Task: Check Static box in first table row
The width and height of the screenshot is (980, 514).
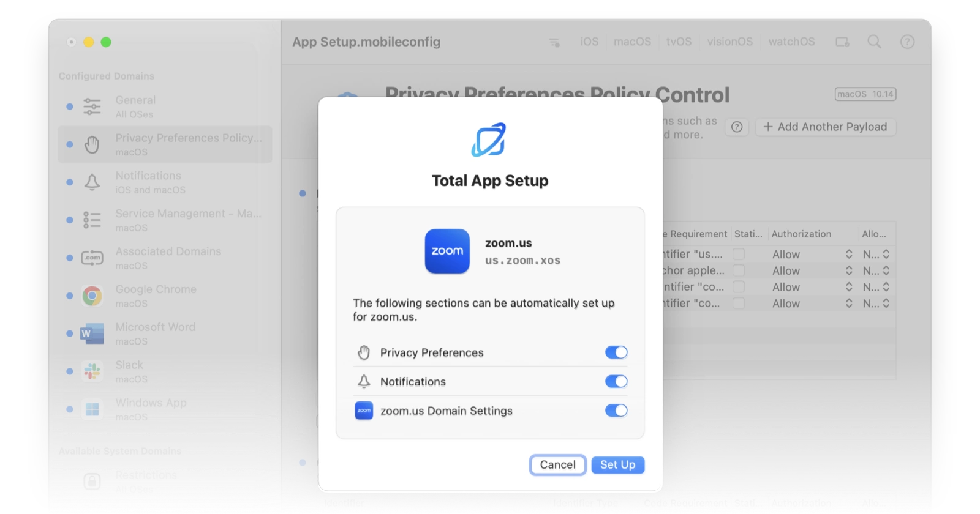Action: pyautogui.click(x=739, y=254)
